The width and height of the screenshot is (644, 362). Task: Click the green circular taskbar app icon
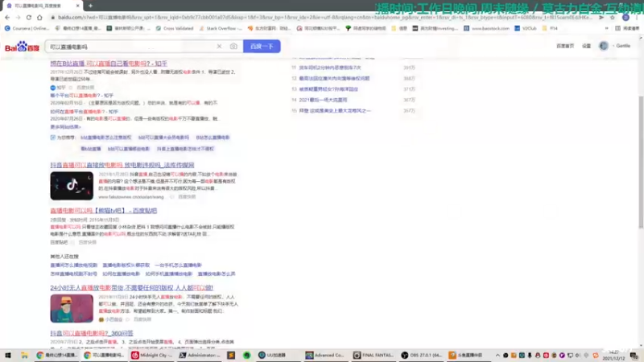click(x=246, y=355)
